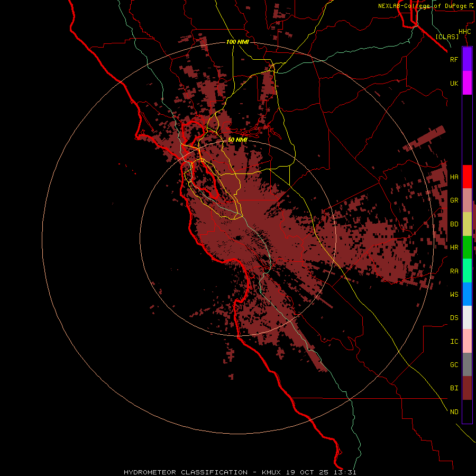476x476 pixels.
Task: Click the GC gray legend swatch
Action: click(467, 364)
